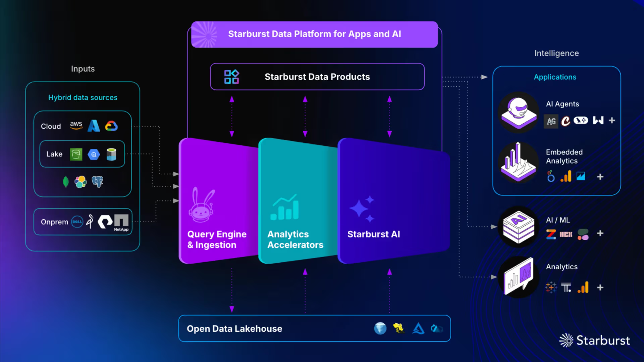Click the green S3 bucket icon
This screenshot has height=362, width=644.
76,154
